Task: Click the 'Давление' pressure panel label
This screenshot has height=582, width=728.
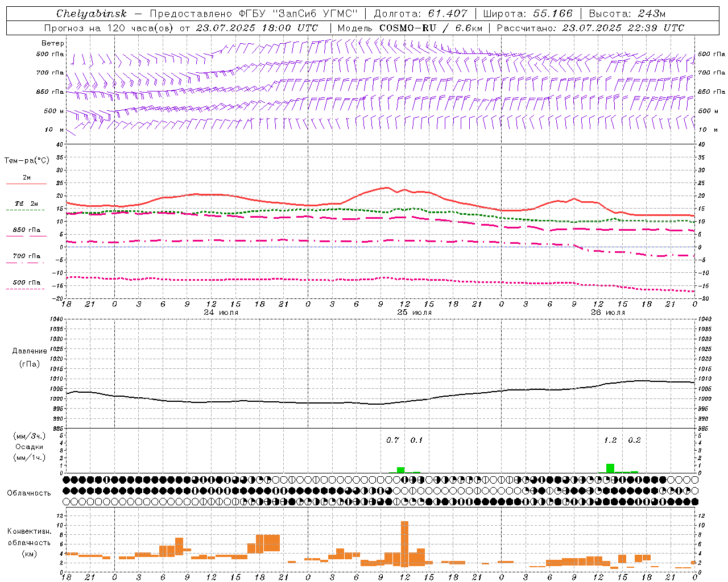Action: [30, 351]
